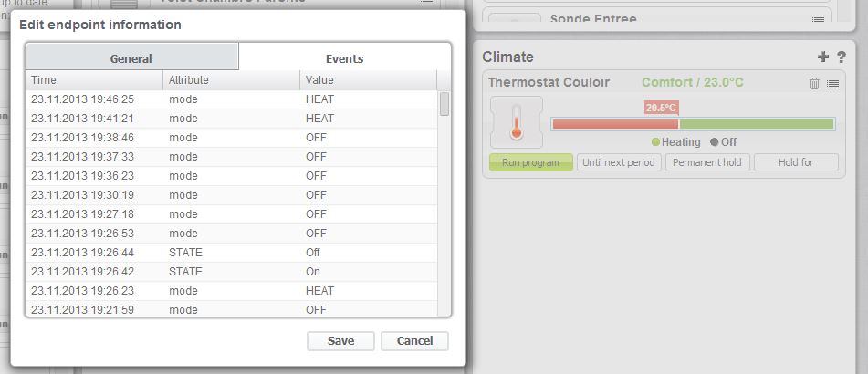Switch to the General tab

[131, 58]
